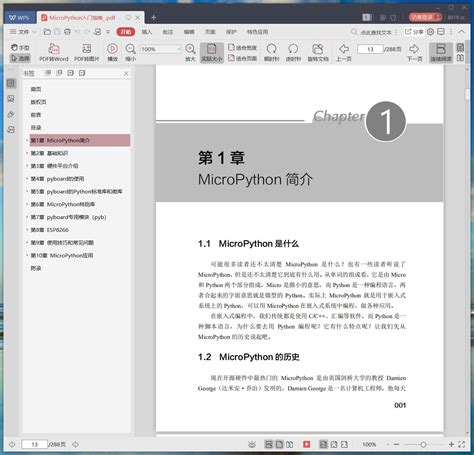Rotate the page with 逆时针 icon

click(293, 52)
